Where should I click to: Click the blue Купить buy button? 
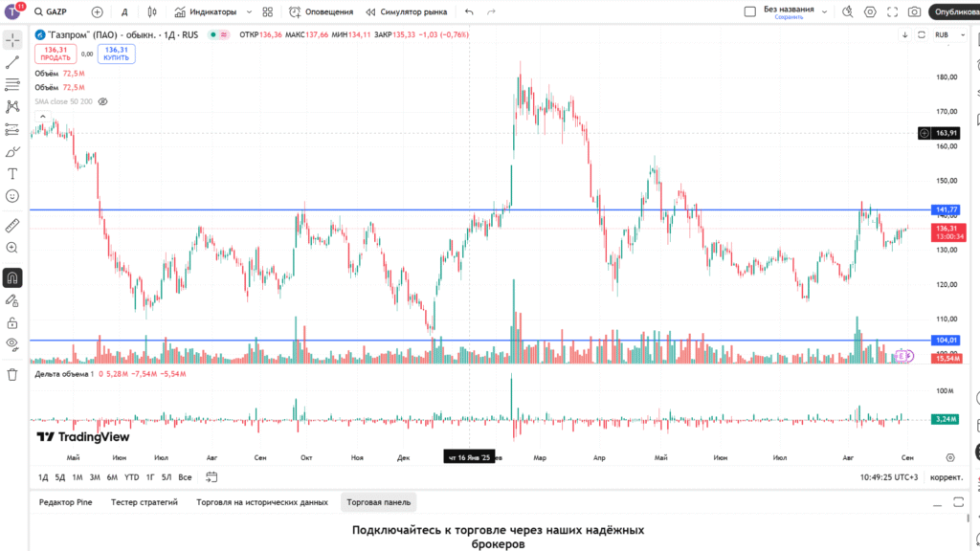pyautogui.click(x=116, y=54)
